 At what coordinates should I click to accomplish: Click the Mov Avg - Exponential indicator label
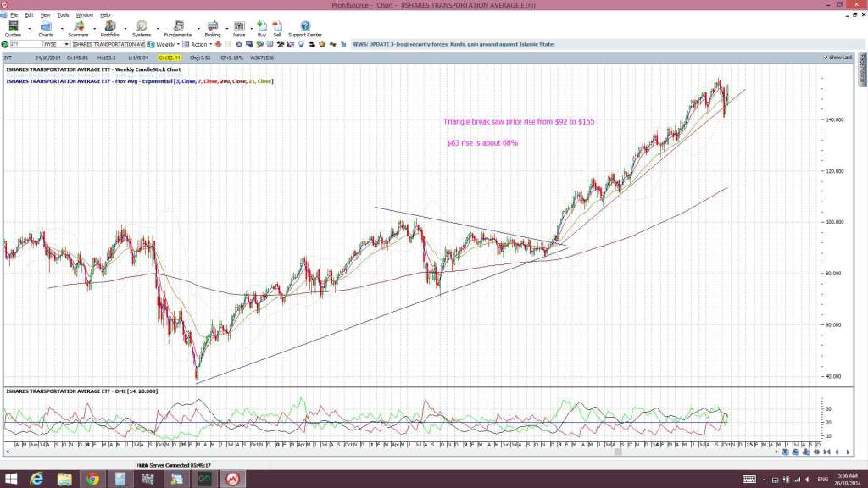(140, 81)
